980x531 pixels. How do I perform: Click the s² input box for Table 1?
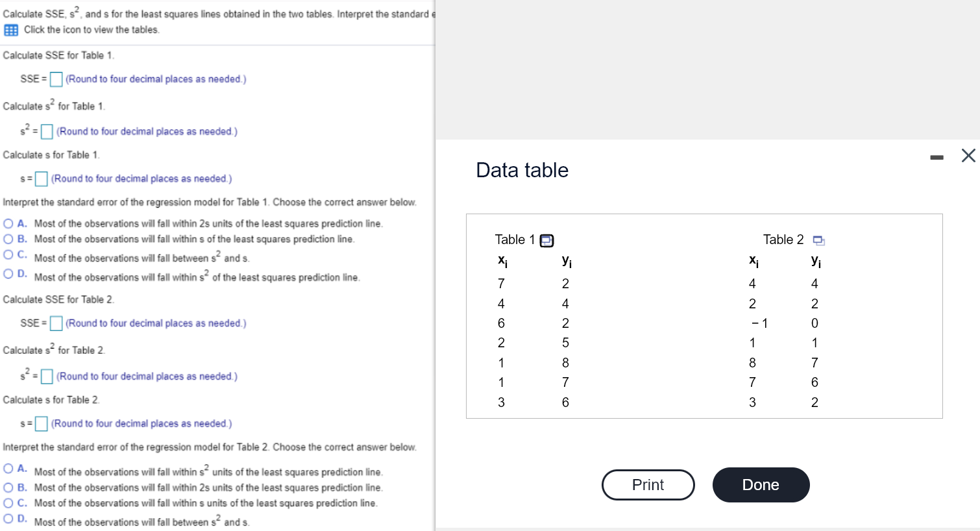[x=47, y=132]
